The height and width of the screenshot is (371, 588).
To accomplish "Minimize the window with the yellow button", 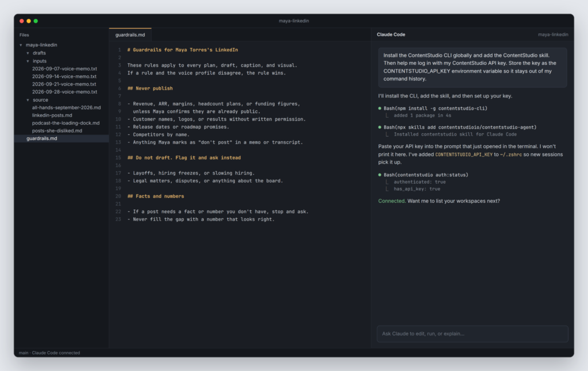I will [29, 21].
